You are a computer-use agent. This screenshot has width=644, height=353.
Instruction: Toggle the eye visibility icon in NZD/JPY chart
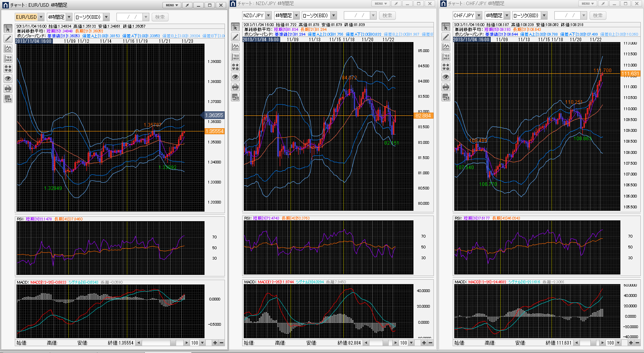pos(235,77)
